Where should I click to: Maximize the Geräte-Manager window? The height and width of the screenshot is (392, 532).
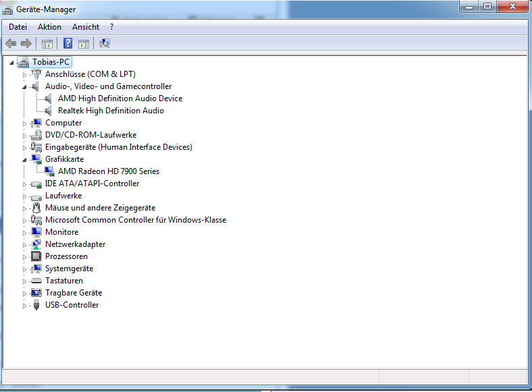coord(487,6)
